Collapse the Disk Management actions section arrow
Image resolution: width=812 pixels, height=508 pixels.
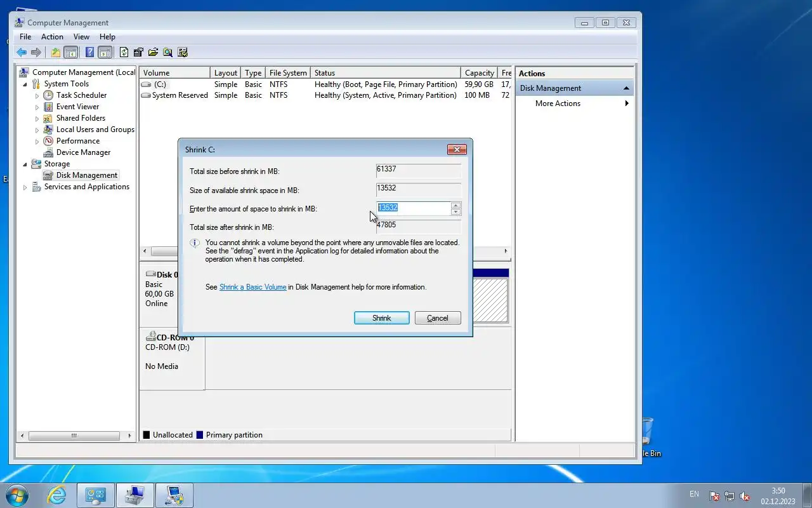click(626, 88)
